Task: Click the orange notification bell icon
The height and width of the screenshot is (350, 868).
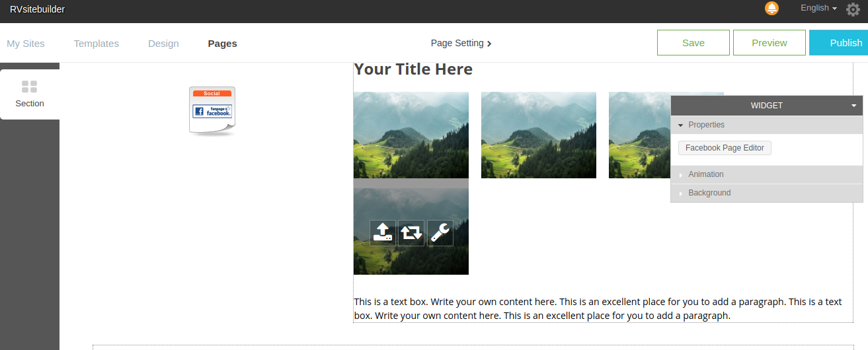Action: click(x=771, y=9)
